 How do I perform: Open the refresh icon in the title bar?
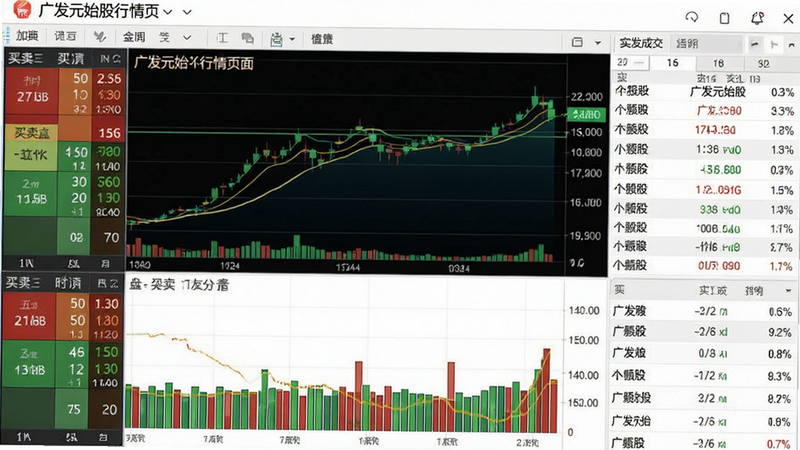click(691, 17)
